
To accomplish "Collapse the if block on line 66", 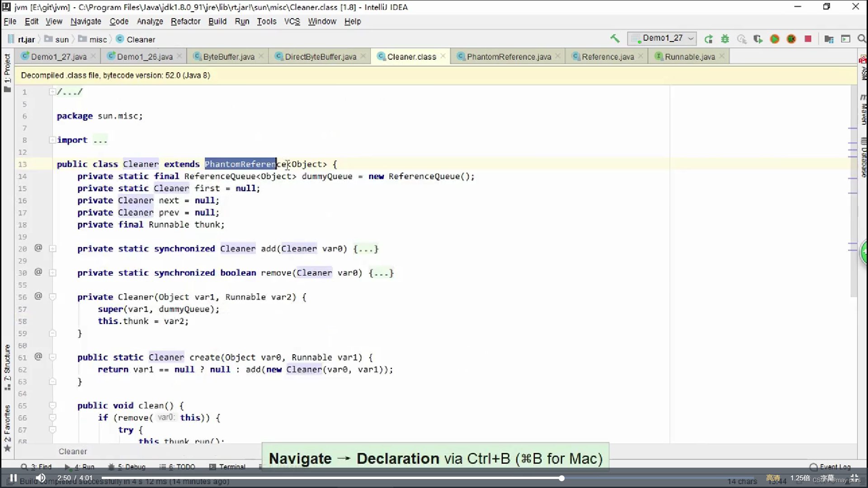I will click(x=52, y=418).
